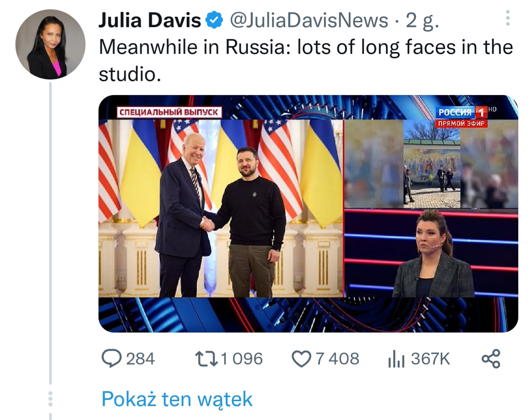Click the reply speech bubble icon
Viewport: 532px width, 420px height.
click(111, 358)
